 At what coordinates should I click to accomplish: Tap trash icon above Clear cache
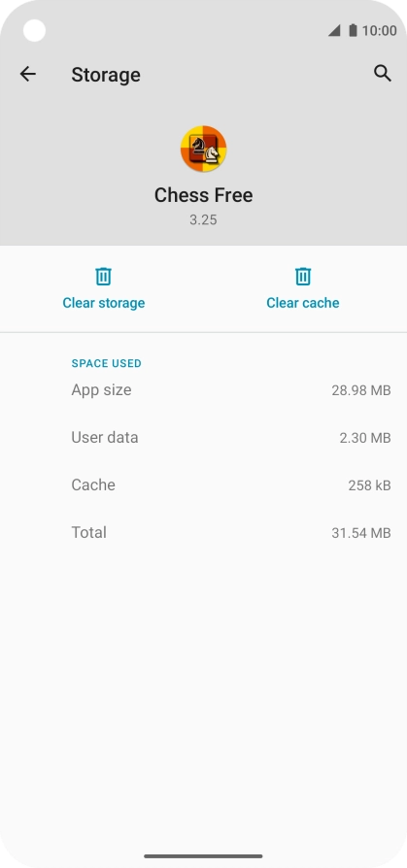click(303, 276)
